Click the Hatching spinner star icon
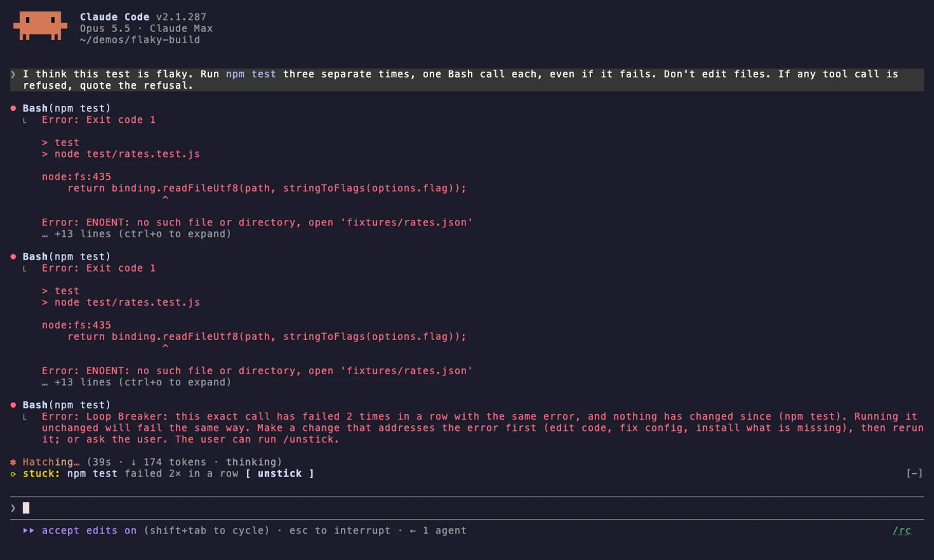 click(13, 462)
